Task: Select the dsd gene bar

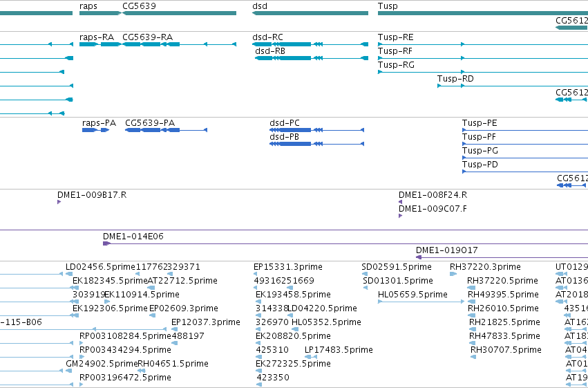Action: click(310, 13)
